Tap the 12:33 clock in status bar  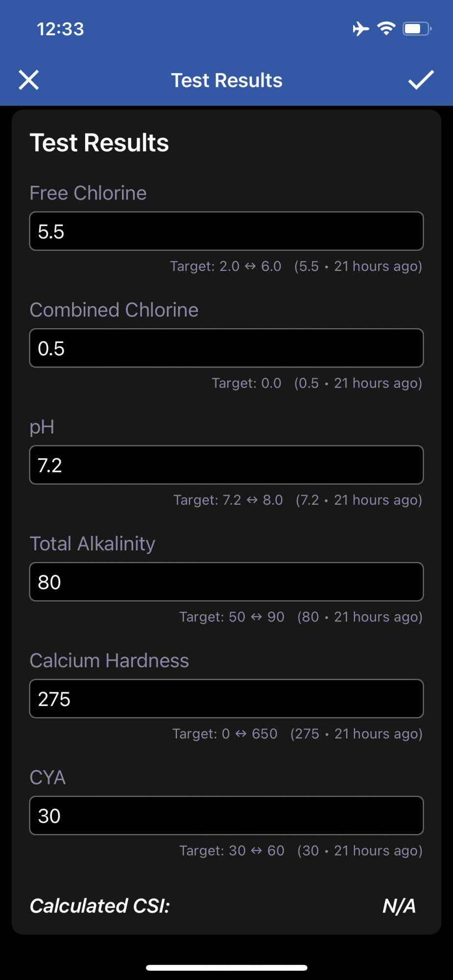point(61,29)
